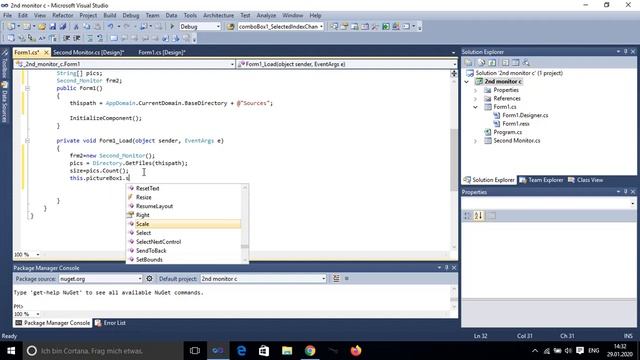Open File Explorer from taskbar
640x360 pixels.
pos(287,351)
